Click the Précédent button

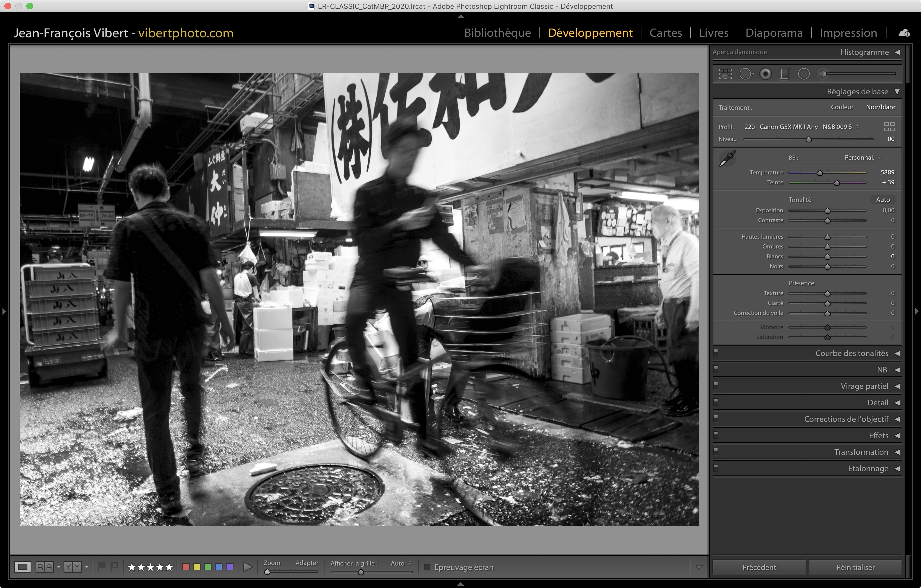(759, 567)
